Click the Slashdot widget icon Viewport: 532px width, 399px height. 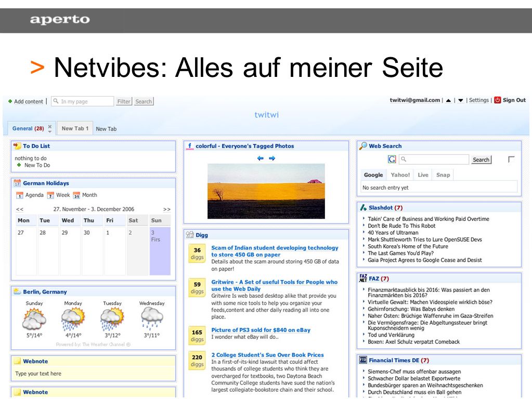(363, 207)
